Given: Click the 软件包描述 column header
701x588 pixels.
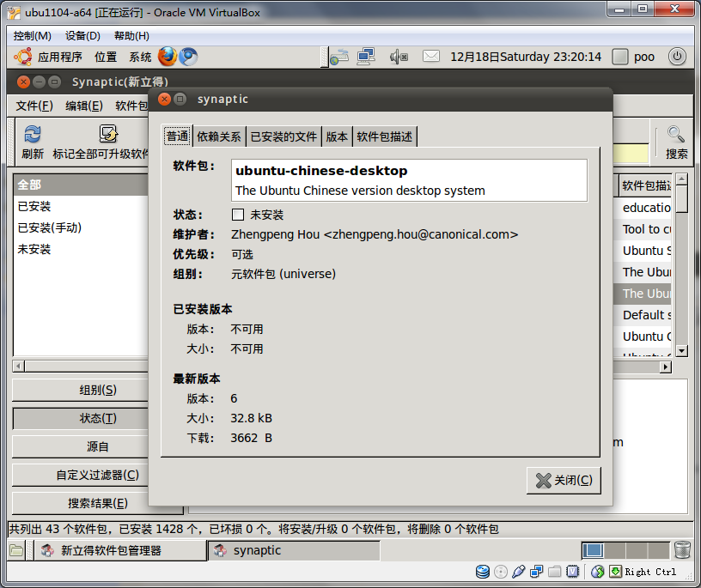Looking at the screenshot, I should tap(645, 185).
